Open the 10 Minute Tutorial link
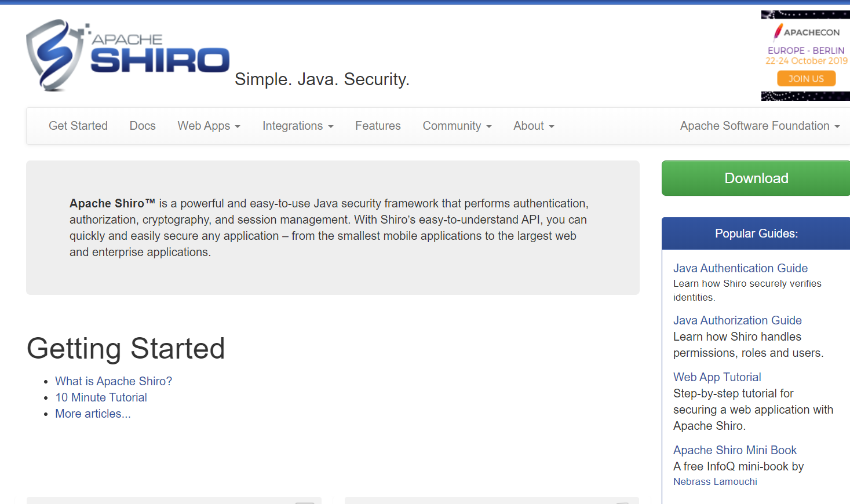Viewport: 850px width, 504px height. (101, 397)
